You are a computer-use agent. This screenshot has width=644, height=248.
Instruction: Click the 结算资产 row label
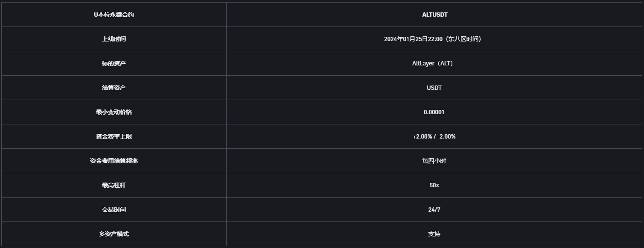click(114, 88)
